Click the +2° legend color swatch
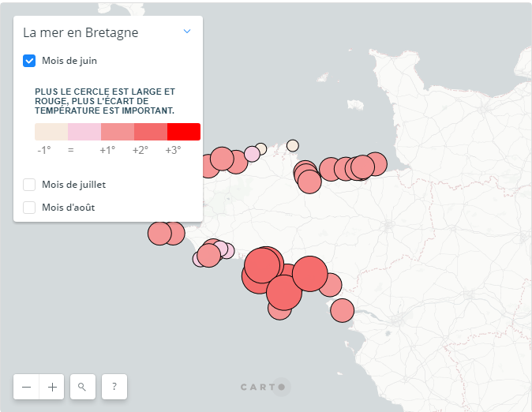The width and height of the screenshot is (532, 412). coord(151,131)
